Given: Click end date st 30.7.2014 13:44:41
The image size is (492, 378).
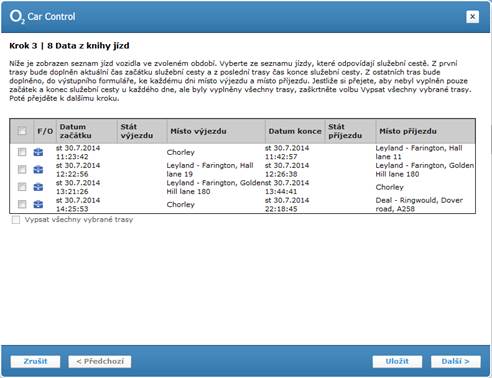Looking at the screenshot, I should (287, 187).
